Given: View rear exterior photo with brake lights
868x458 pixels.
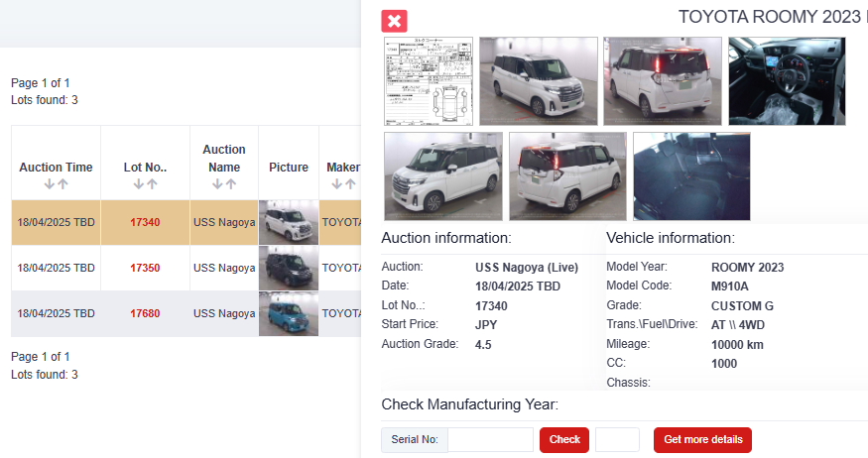Looking at the screenshot, I should [663, 81].
